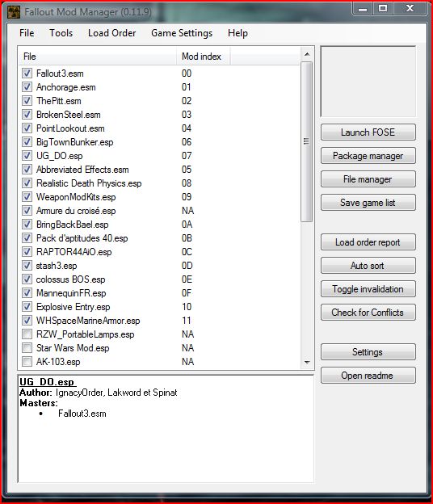The image size is (433, 504).
Task: Click Toggle invalidation button
Action: [368, 289]
